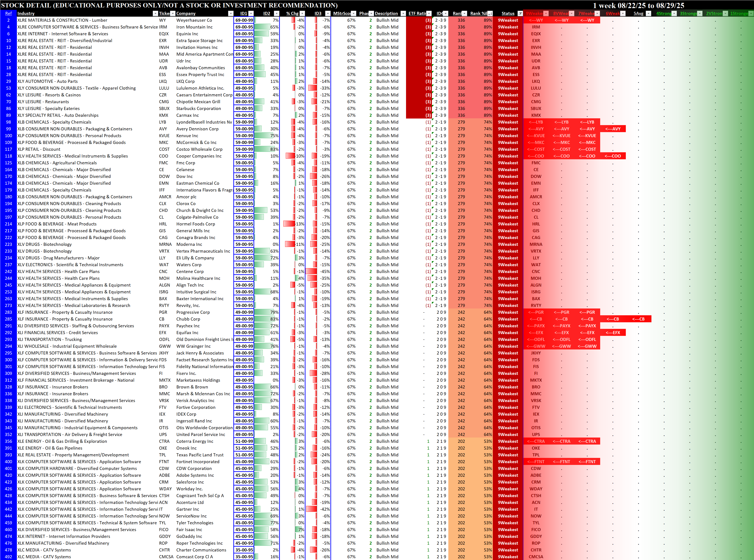The height and width of the screenshot is (560, 754).
Task: Click the Ref header link
Action: pos(9,14)
